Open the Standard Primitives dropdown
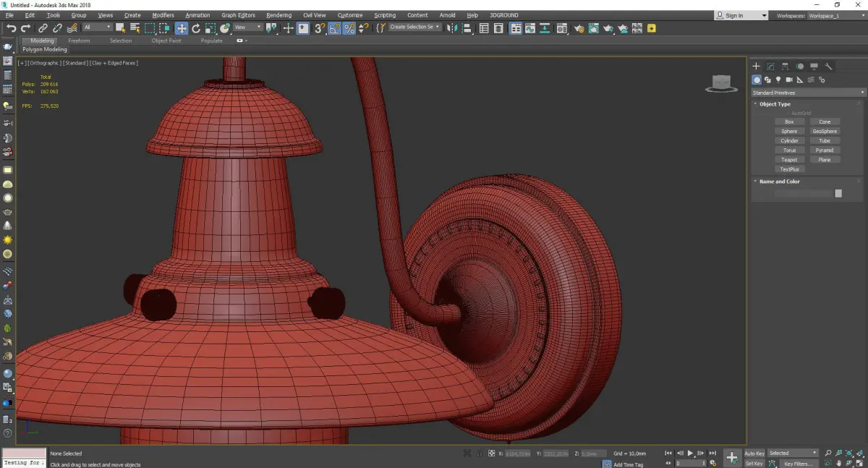This screenshot has height=468, width=868. point(808,93)
